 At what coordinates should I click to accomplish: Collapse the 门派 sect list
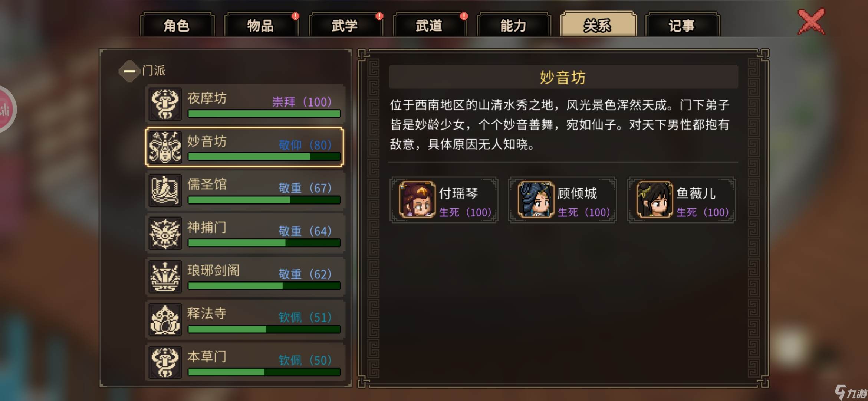point(129,71)
